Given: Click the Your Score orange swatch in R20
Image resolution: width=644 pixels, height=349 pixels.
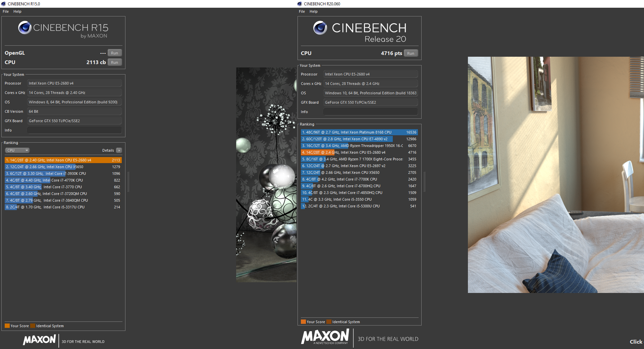Looking at the screenshot, I should pos(303,322).
